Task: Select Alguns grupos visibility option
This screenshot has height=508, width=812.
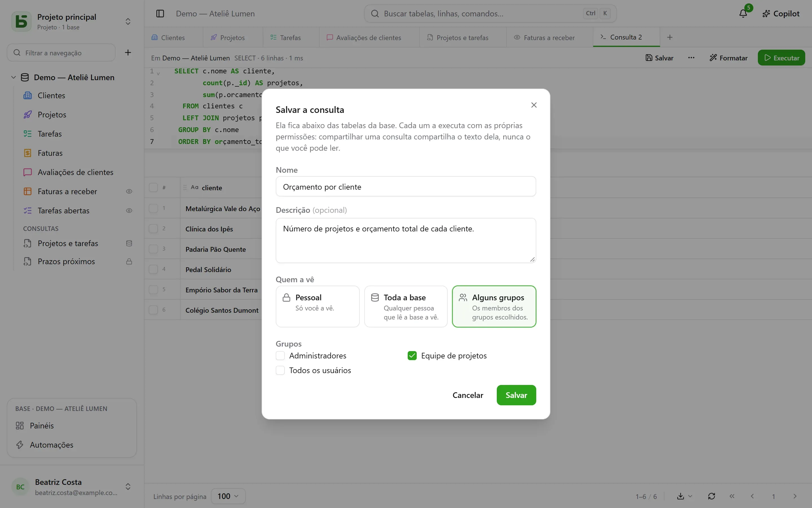Action: click(494, 306)
